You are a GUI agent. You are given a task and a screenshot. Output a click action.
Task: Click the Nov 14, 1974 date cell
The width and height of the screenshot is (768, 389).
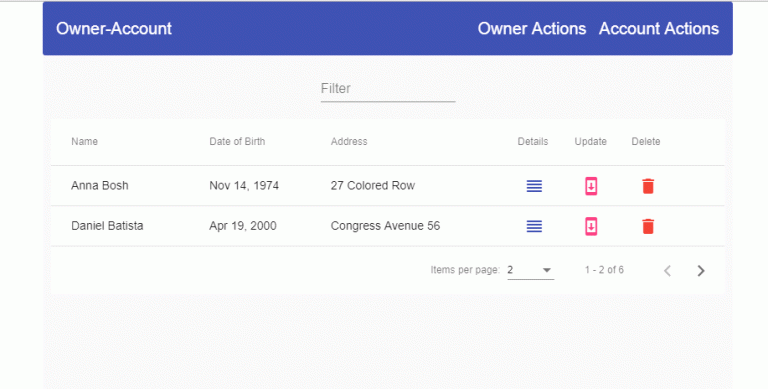244,186
